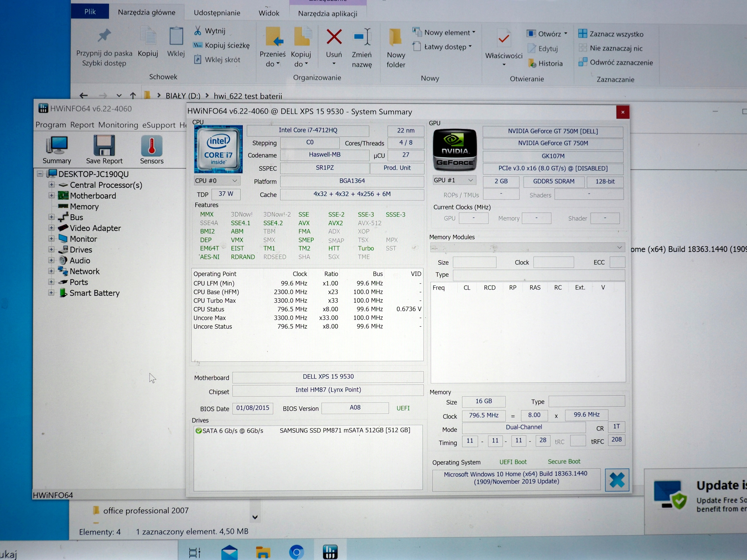Open the Program menu in HWiNFO64
Screen dimensions: 747x560
coord(51,125)
